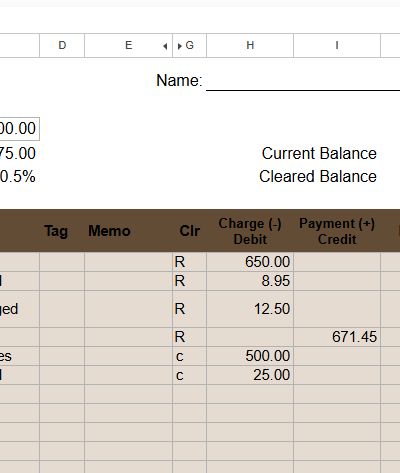Screen dimensions: 400x473
Task: Click the Current Balance label
Action: tap(319, 154)
